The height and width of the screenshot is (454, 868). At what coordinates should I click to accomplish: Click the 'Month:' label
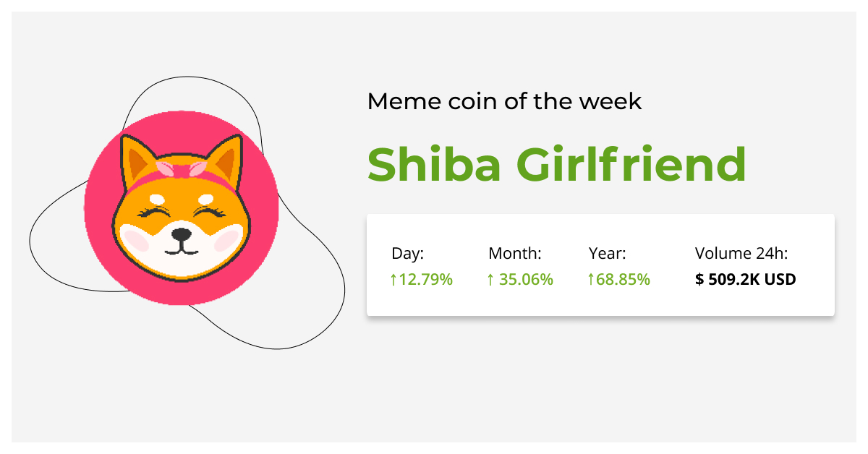[x=515, y=254]
